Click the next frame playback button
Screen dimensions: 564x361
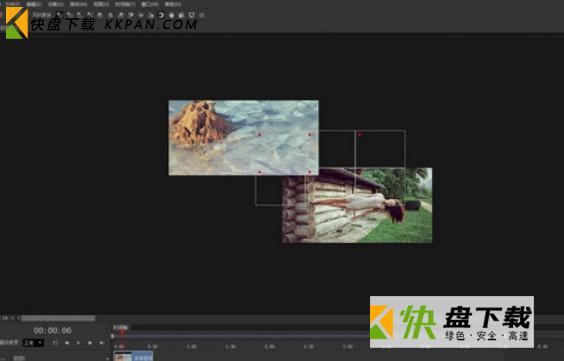[90, 343]
